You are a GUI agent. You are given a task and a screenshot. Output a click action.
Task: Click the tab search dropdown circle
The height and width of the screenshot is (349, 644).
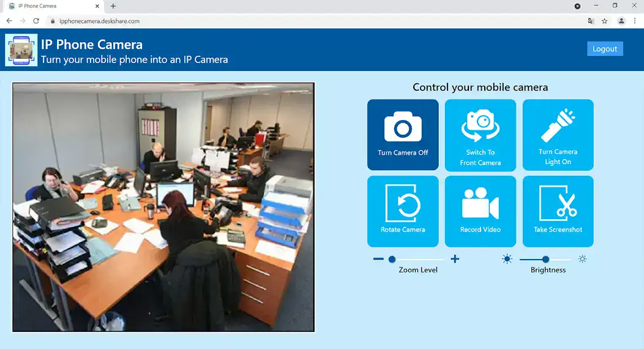point(577,6)
